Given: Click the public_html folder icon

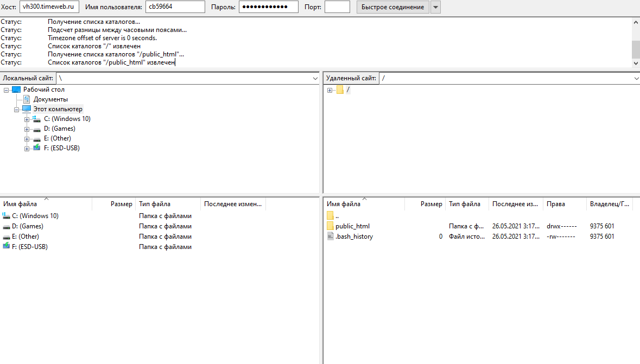Looking at the screenshot, I should 330,226.
